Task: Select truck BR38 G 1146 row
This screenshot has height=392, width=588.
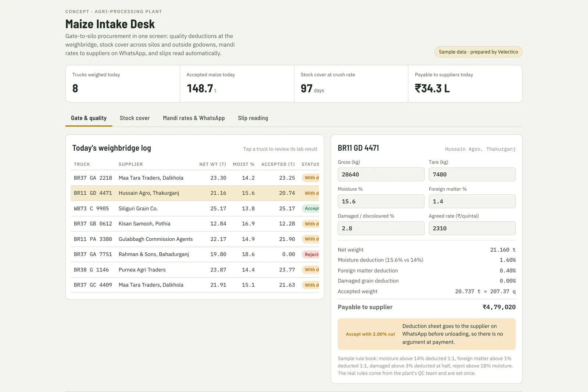Action: [195, 270]
